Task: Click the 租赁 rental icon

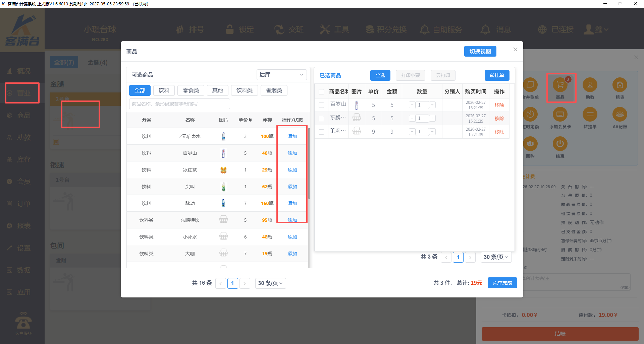Action: (x=620, y=85)
